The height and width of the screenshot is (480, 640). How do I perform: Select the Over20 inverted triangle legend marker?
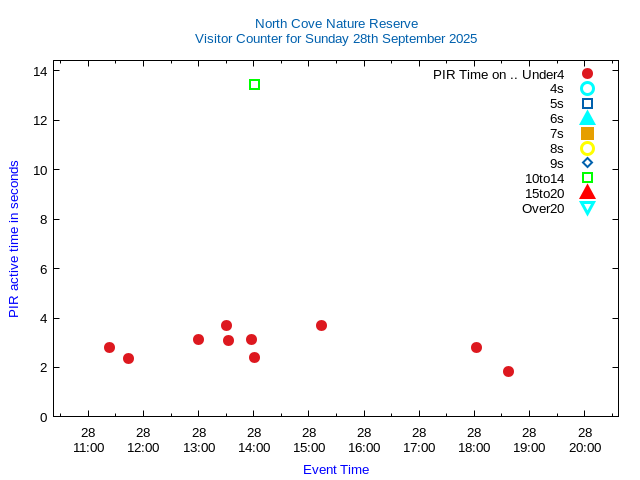tap(587, 208)
